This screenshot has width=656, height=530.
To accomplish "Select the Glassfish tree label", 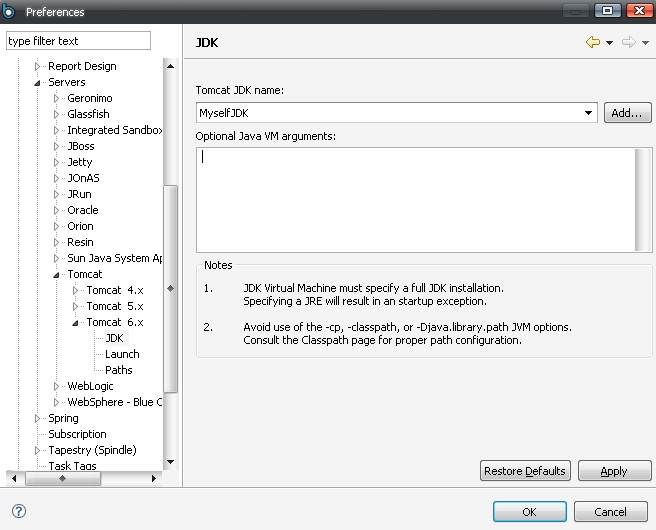I will pos(88,114).
